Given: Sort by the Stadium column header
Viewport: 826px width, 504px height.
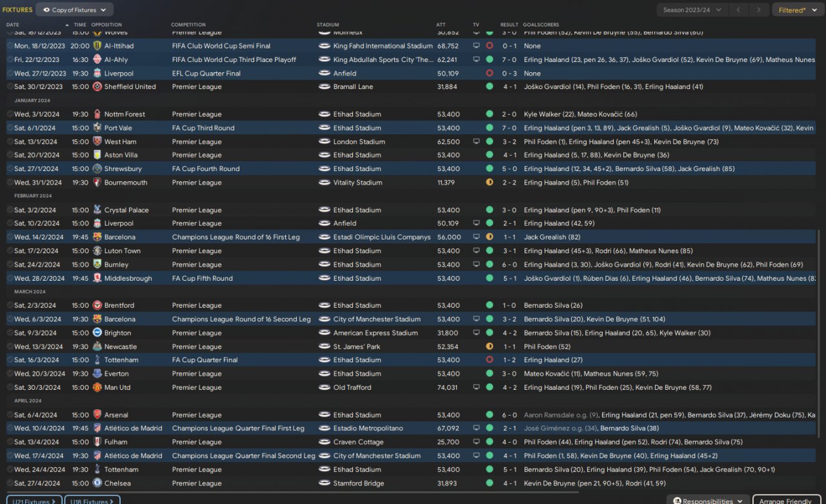Looking at the screenshot, I should 328,25.
